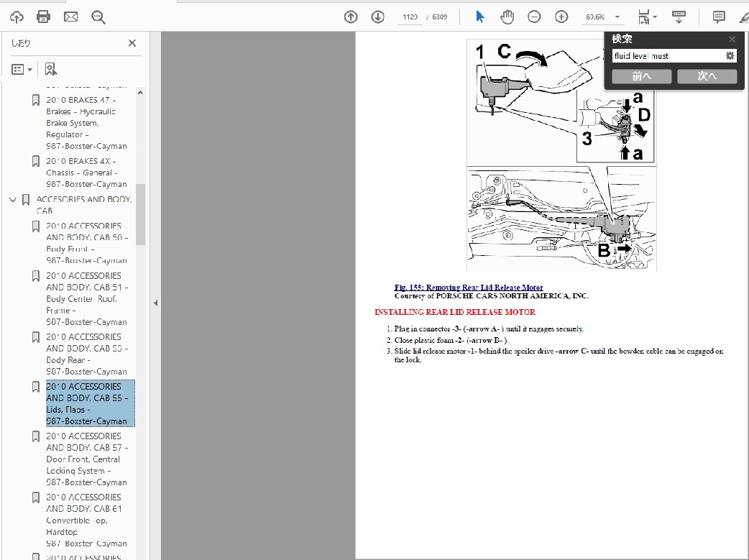Image resolution: width=749 pixels, height=560 pixels.
Task: Open bookmark CAB 50 Body Front
Action: coord(86,243)
